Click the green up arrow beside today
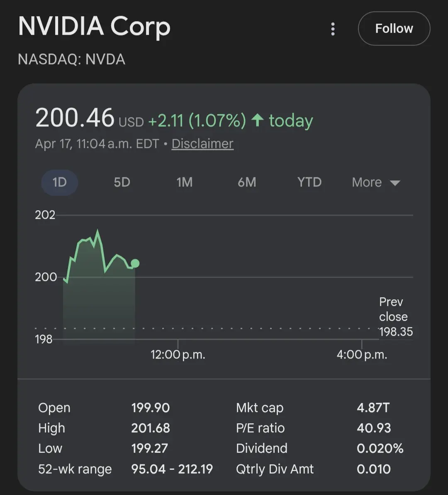Image resolution: width=448 pixels, height=495 pixels. pyautogui.click(x=258, y=121)
